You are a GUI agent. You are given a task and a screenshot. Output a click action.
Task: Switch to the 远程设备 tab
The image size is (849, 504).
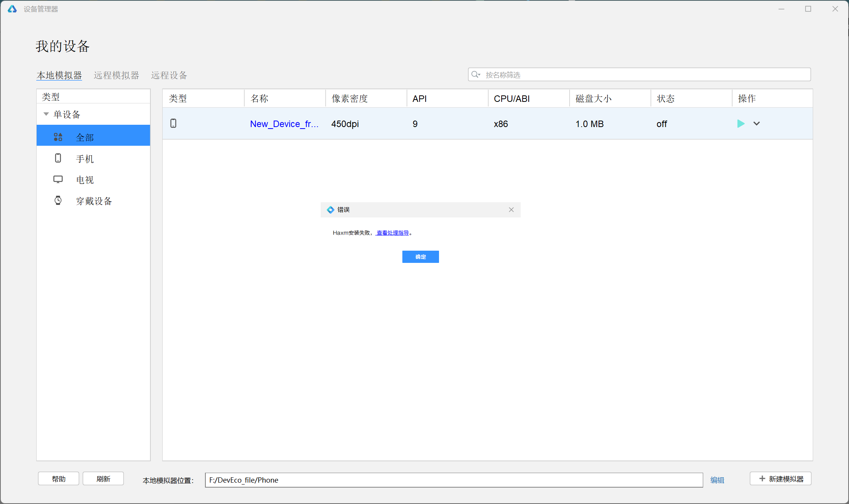(169, 75)
